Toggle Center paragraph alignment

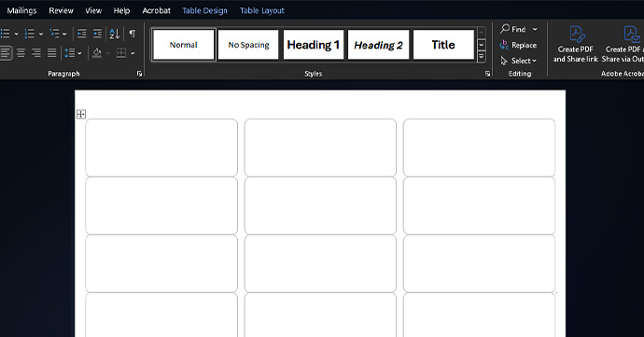21,53
